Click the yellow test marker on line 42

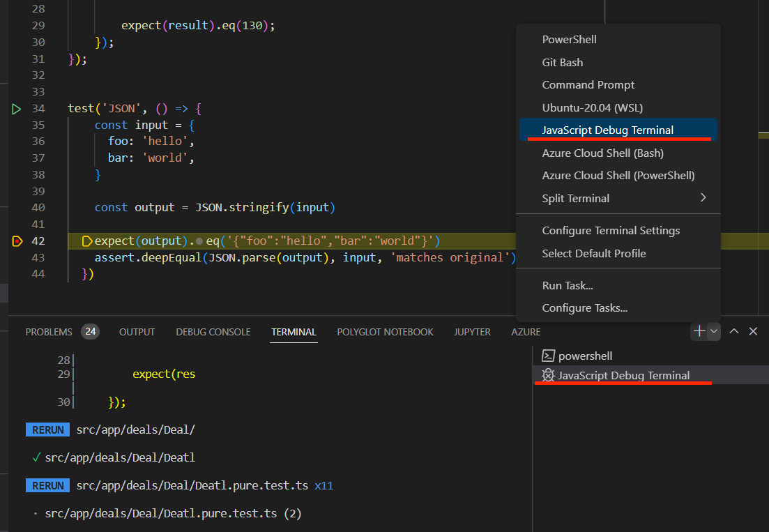[x=87, y=241]
